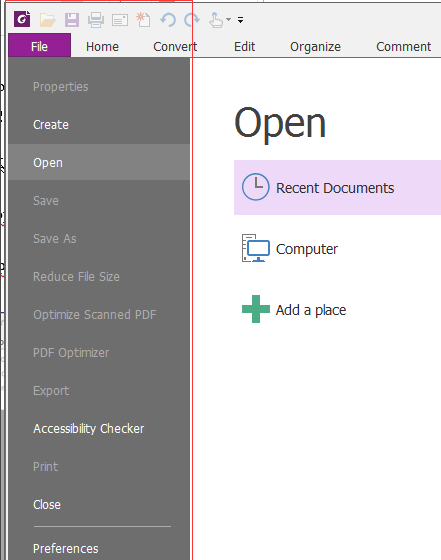Viewport: 441px width, 560px height.
Task: Switch to the Organize tab
Action: coord(315,46)
